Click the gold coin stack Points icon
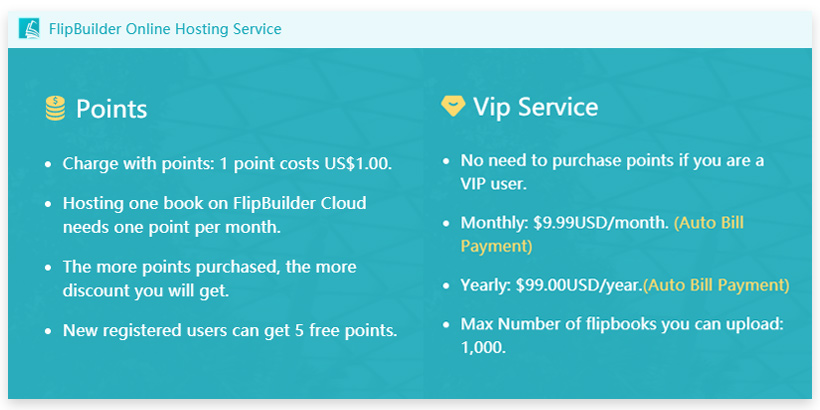 coord(55,108)
